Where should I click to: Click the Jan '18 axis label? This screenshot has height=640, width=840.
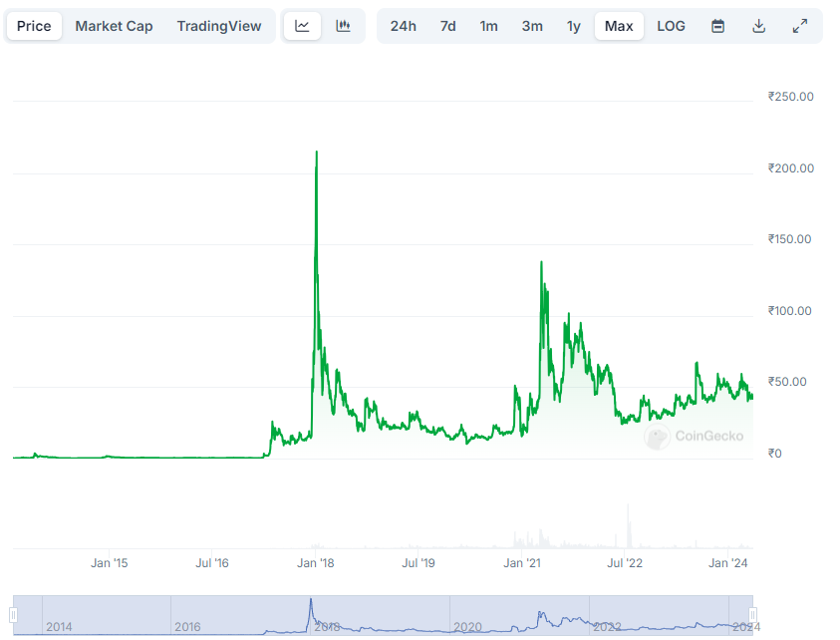[x=316, y=563]
